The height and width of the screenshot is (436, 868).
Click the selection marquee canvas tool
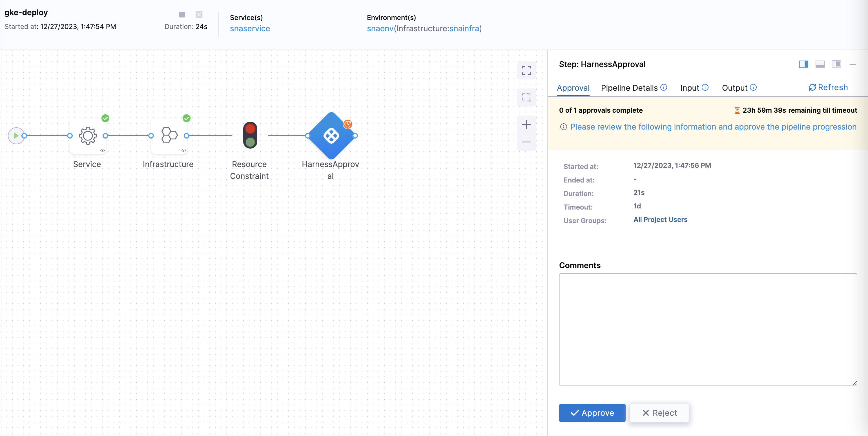coord(526,98)
